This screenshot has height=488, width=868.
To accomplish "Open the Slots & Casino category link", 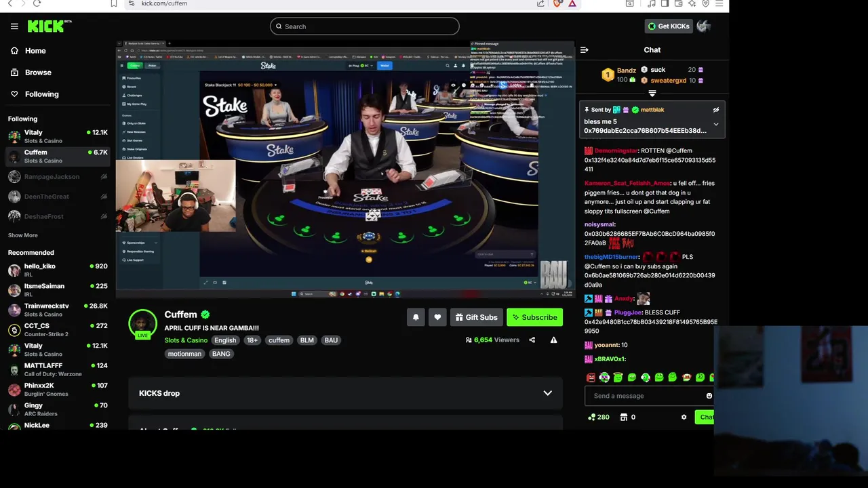I will coord(186,340).
